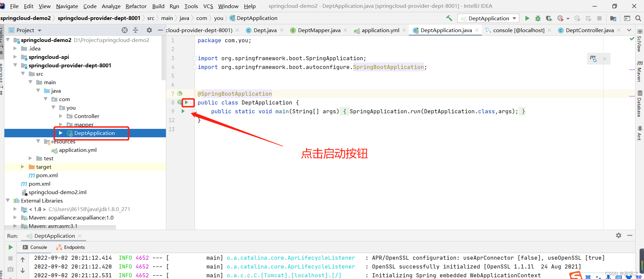Open the VCS menu
Viewport: 644px width, 279px height.
[x=208, y=6]
